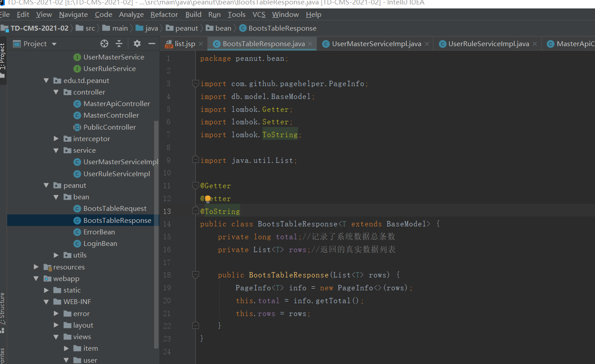Open the VCS menu

pyautogui.click(x=259, y=14)
